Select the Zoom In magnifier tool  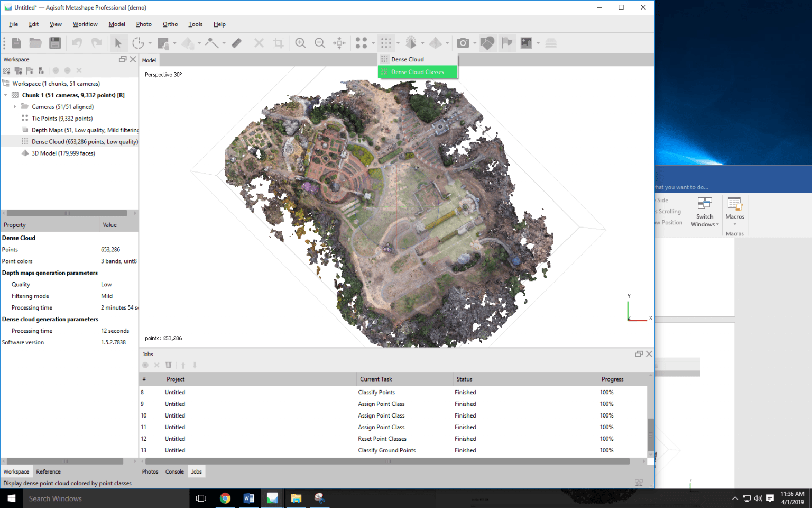pyautogui.click(x=300, y=43)
